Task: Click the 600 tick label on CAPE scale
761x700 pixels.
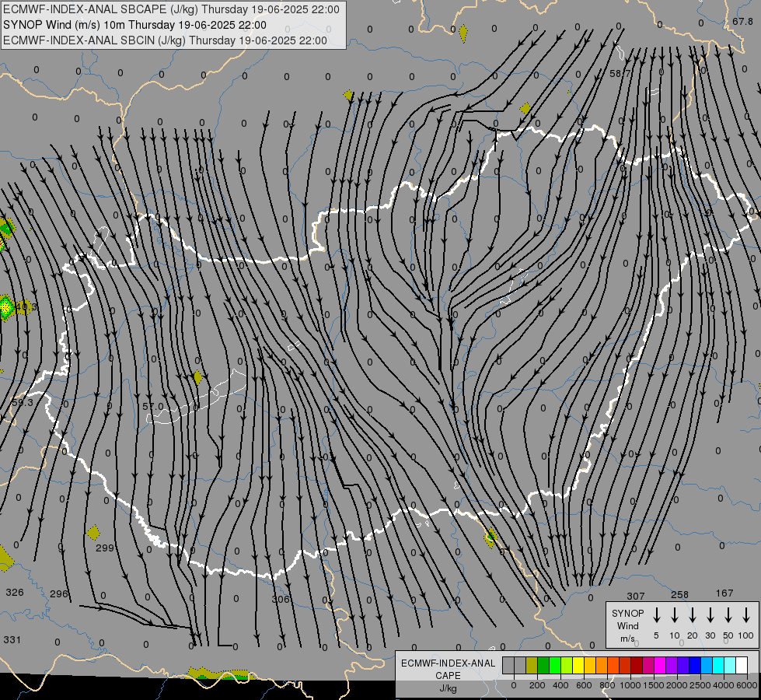Action: [584, 685]
